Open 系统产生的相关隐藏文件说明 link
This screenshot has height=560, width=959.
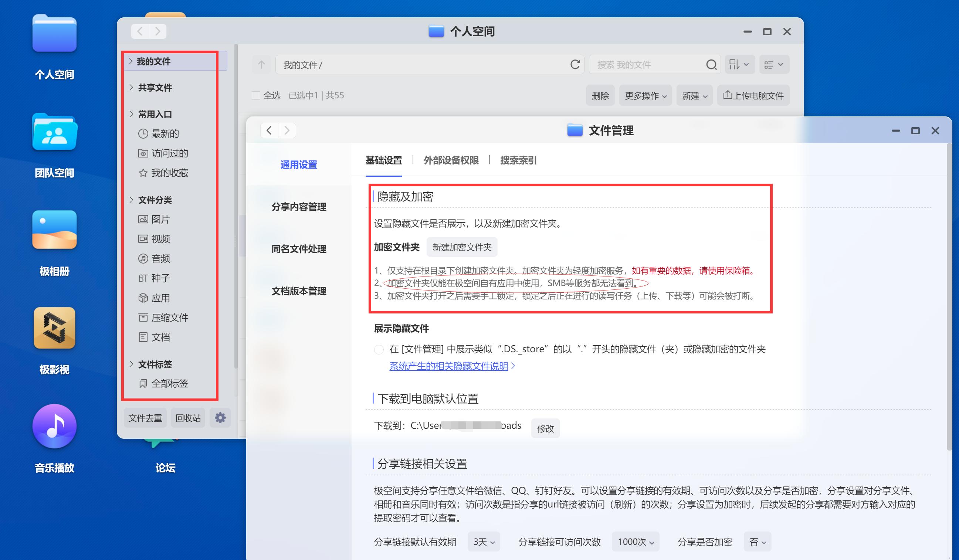449,366
